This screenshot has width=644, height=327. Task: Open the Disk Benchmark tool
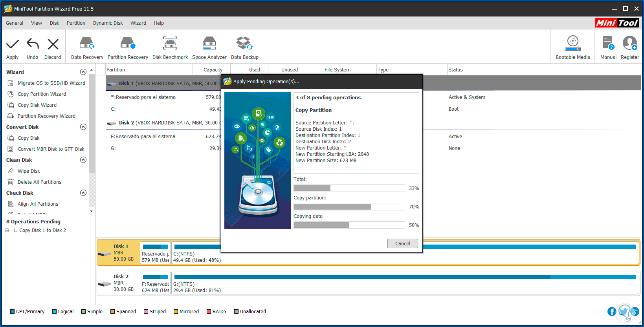170,44
